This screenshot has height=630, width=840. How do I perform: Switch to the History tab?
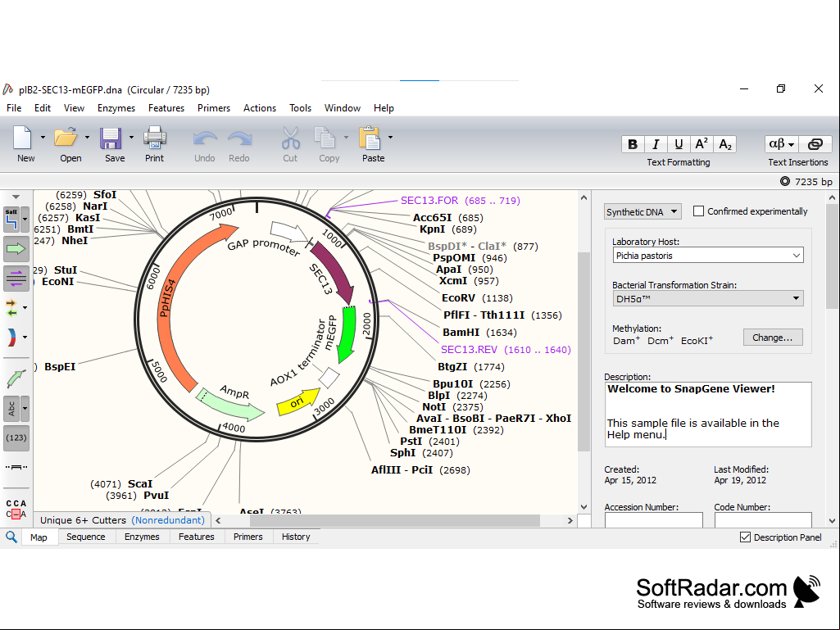[296, 537]
